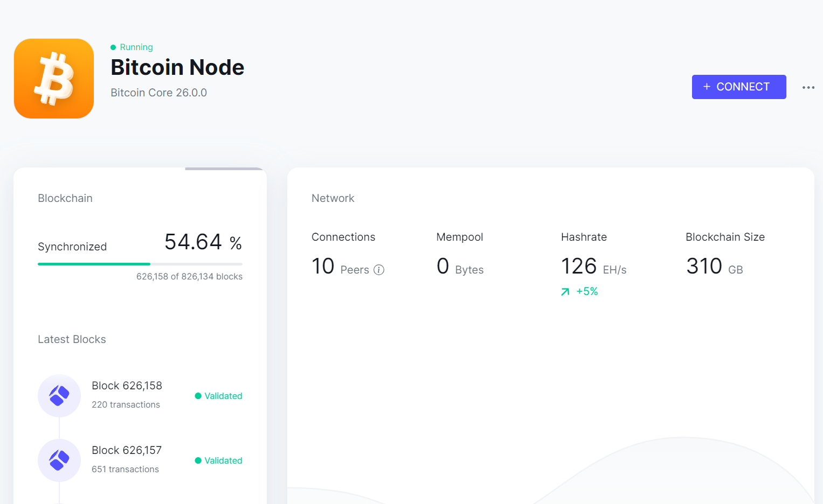Click the orange Bitcoin app logo
This screenshot has height=504, width=823.
point(54,79)
